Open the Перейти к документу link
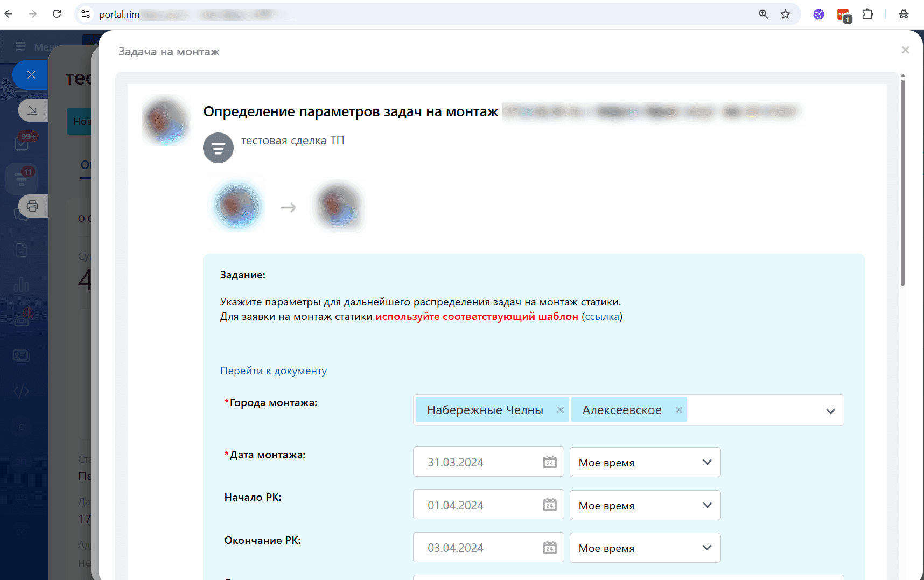This screenshot has width=924, height=580. tap(274, 371)
